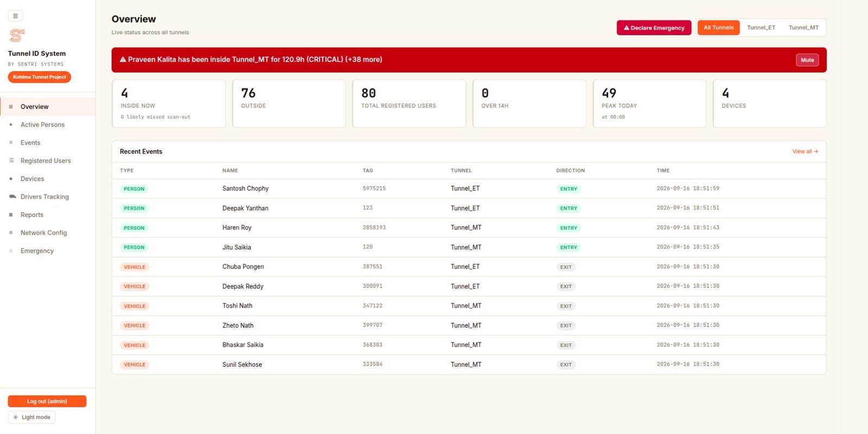The height and width of the screenshot is (434, 868).
Task: Declare an emergency
Action: point(654,28)
